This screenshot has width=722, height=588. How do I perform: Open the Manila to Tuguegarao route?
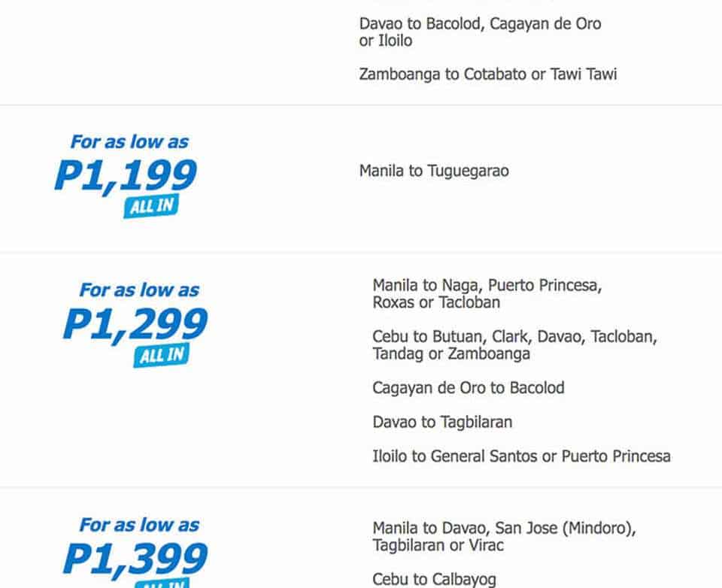(x=434, y=171)
